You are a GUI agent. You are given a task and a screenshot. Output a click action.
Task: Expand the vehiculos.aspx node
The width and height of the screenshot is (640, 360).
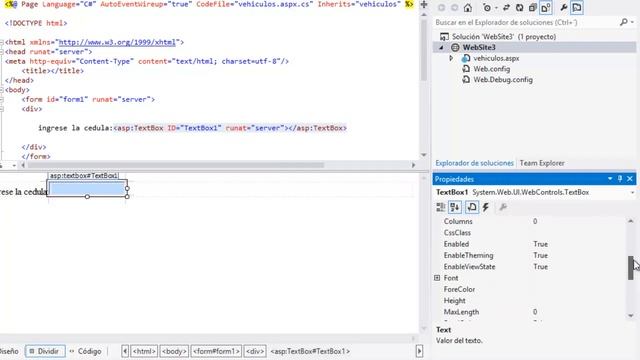pyautogui.click(x=451, y=58)
